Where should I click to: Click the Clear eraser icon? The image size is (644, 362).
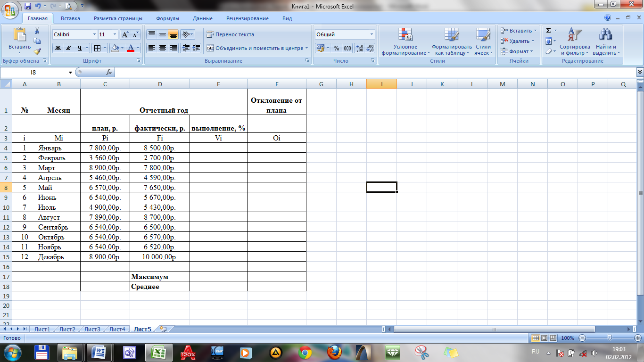pos(548,51)
